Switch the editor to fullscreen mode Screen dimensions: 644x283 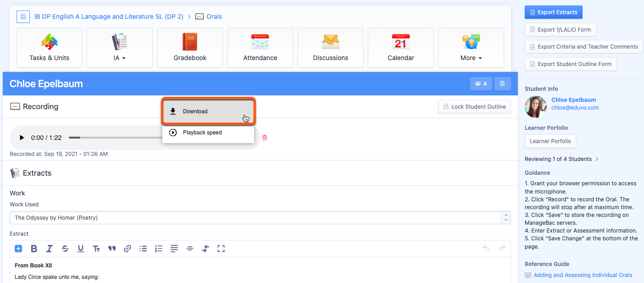coord(221,249)
